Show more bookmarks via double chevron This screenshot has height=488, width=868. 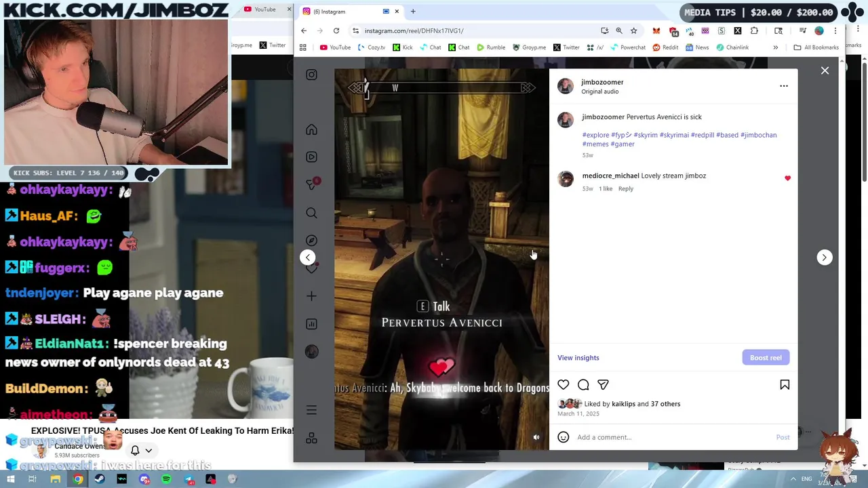point(775,47)
